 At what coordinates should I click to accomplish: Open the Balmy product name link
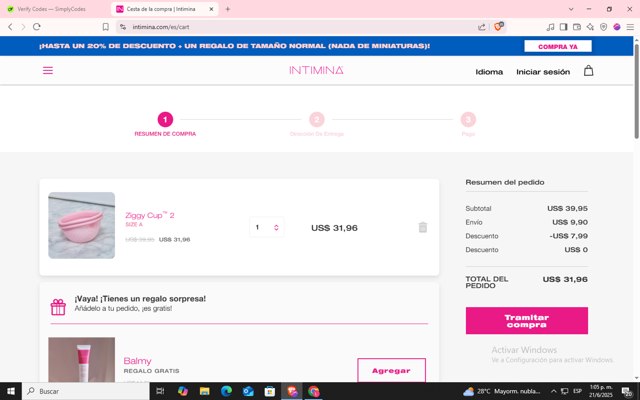point(137,361)
